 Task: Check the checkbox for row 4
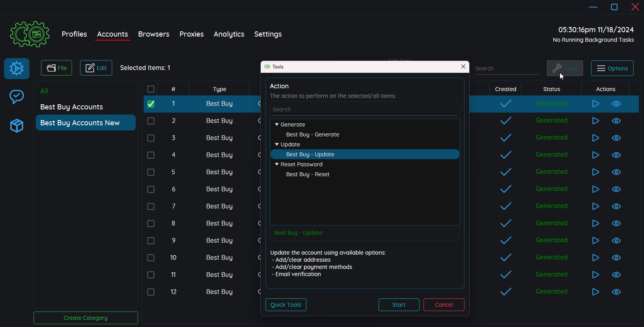click(151, 155)
